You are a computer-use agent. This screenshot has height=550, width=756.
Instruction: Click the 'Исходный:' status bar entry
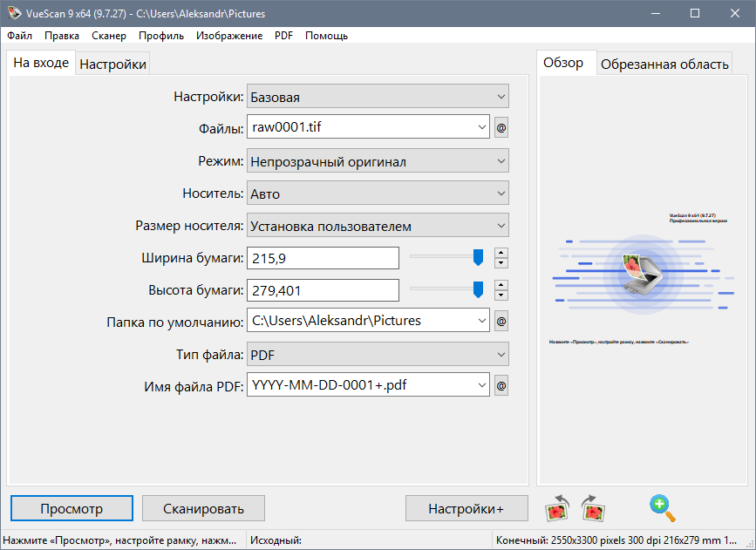coord(276,540)
